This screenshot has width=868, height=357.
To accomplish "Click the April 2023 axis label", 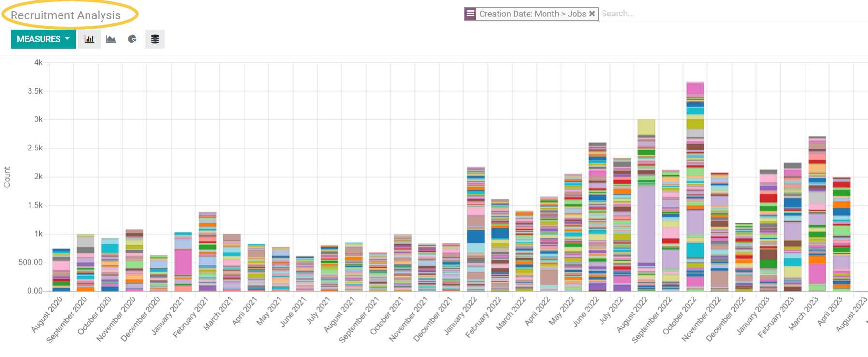I will pos(830,311).
